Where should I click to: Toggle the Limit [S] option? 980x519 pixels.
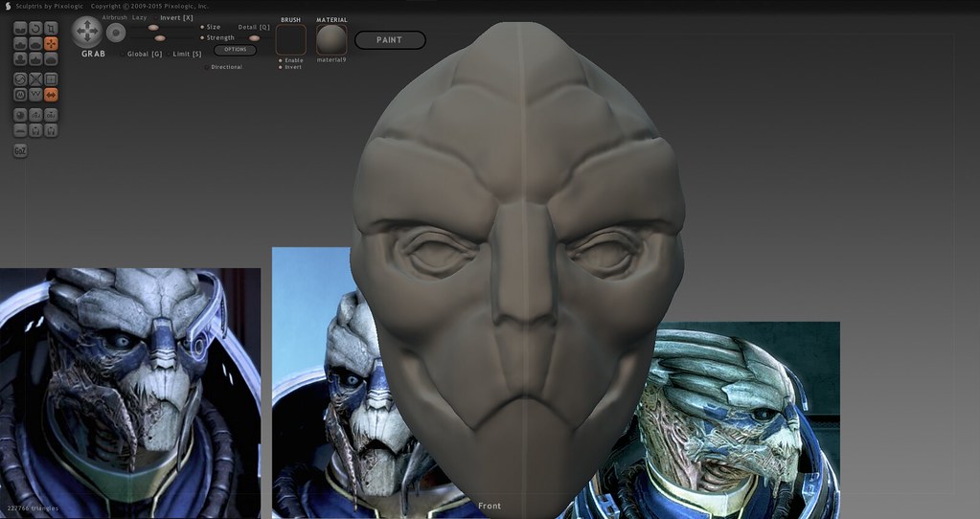(184, 54)
